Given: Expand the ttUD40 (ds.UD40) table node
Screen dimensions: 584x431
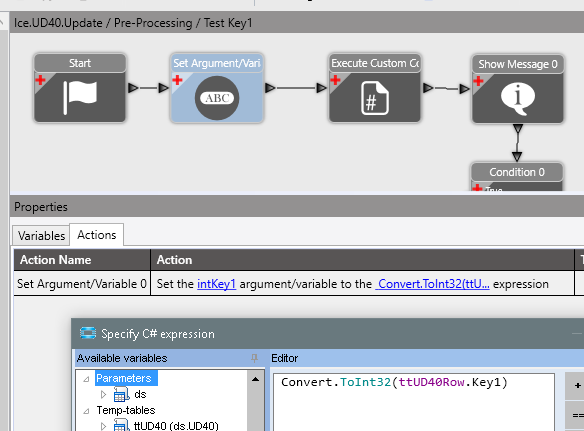Looking at the screenshot, I should [x=104, y=426].
